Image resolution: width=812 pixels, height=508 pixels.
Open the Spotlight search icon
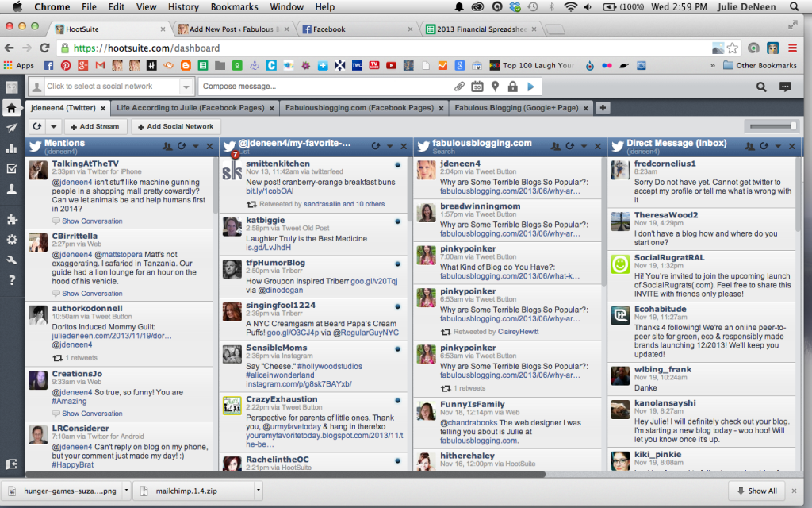tap(795, 6)
